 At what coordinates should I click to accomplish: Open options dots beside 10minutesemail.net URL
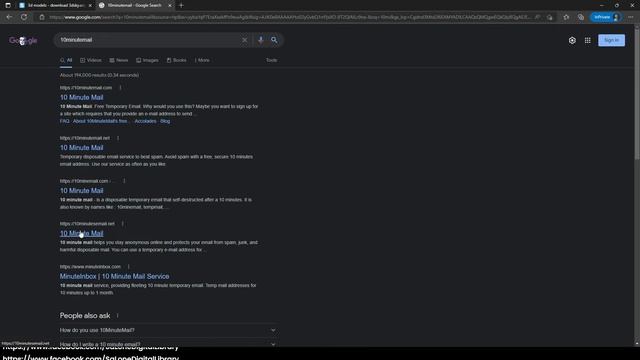(122, 224)
